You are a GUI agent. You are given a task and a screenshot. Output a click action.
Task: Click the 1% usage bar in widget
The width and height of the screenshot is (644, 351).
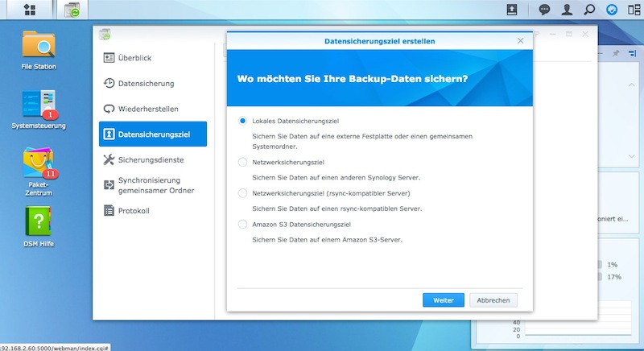(x=600, y=264)
